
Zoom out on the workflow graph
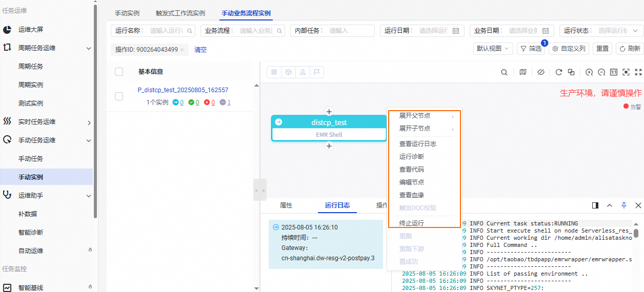601,72
